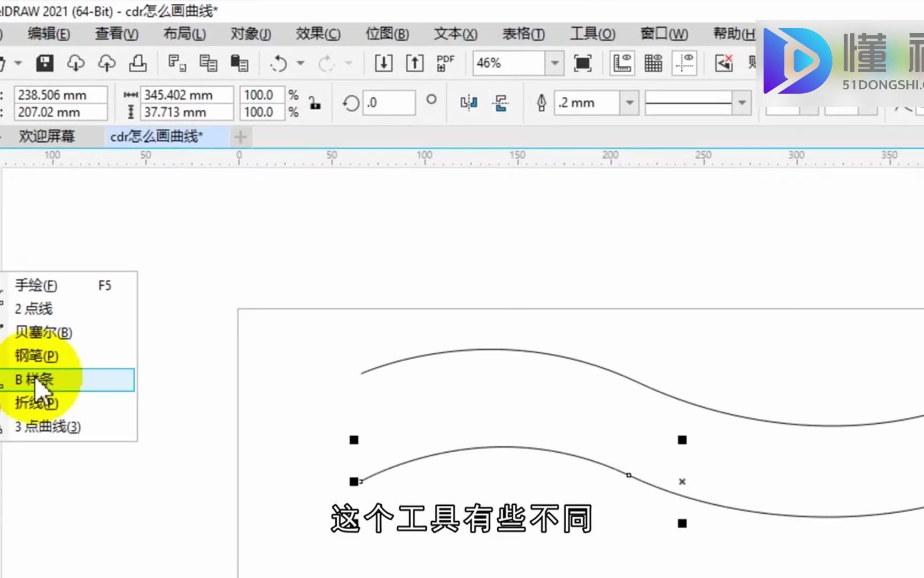924x578 pixels.
Task: Click the cloud upload icon
Action: click(107, 63)
